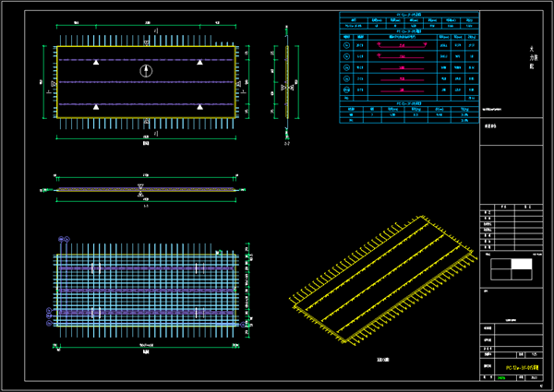Image resolution: width=554 pixels, height=392 pixels.
Task: Click the right rebar bubble tag above reinforcement plan
Action: coord(66,239)
